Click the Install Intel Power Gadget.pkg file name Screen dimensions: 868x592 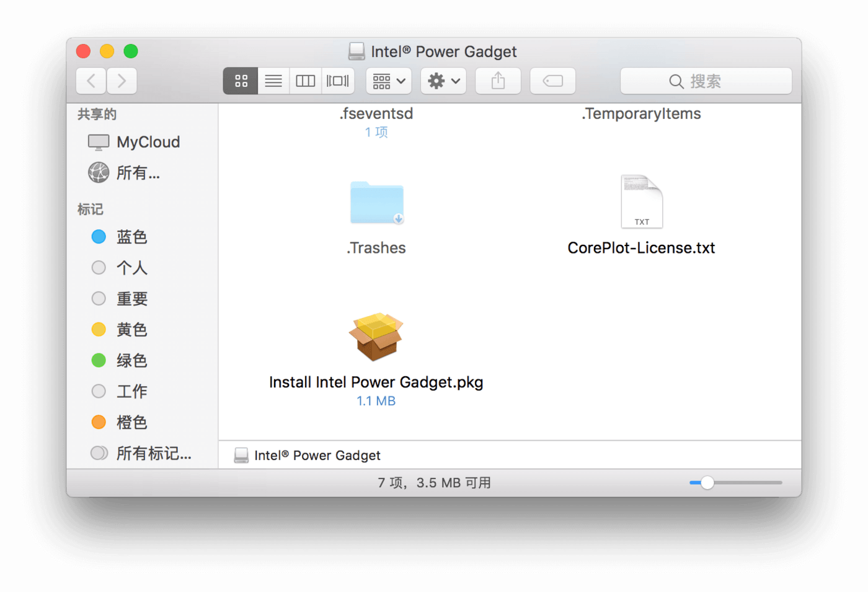(x=376, y=382)
